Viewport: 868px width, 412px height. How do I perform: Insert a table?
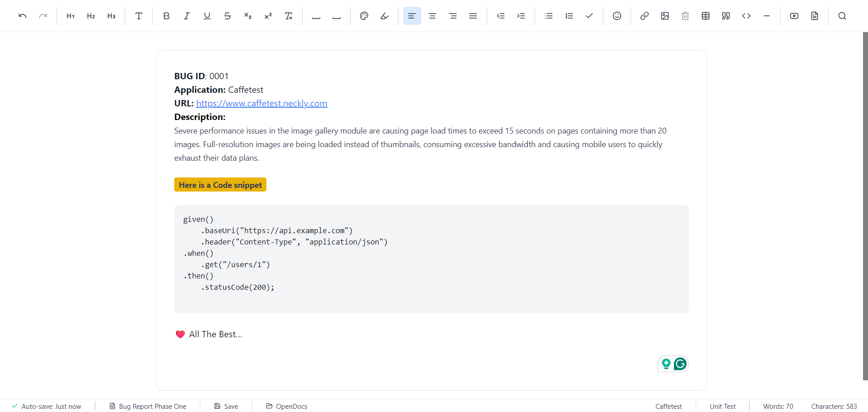[706, 16]
